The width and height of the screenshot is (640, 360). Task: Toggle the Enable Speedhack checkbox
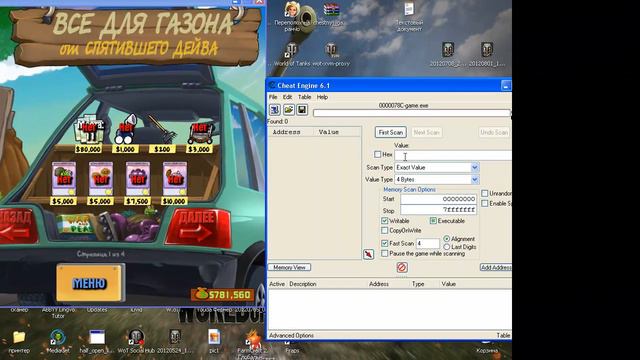tap(484, 203)
